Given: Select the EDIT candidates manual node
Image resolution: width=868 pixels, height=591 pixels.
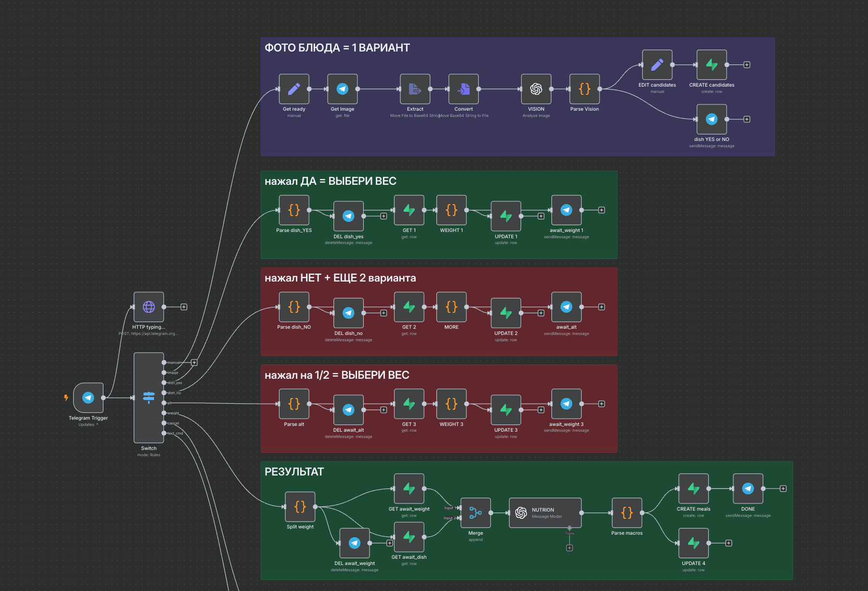Looking at the screenshot, I should tap(657, 65).
